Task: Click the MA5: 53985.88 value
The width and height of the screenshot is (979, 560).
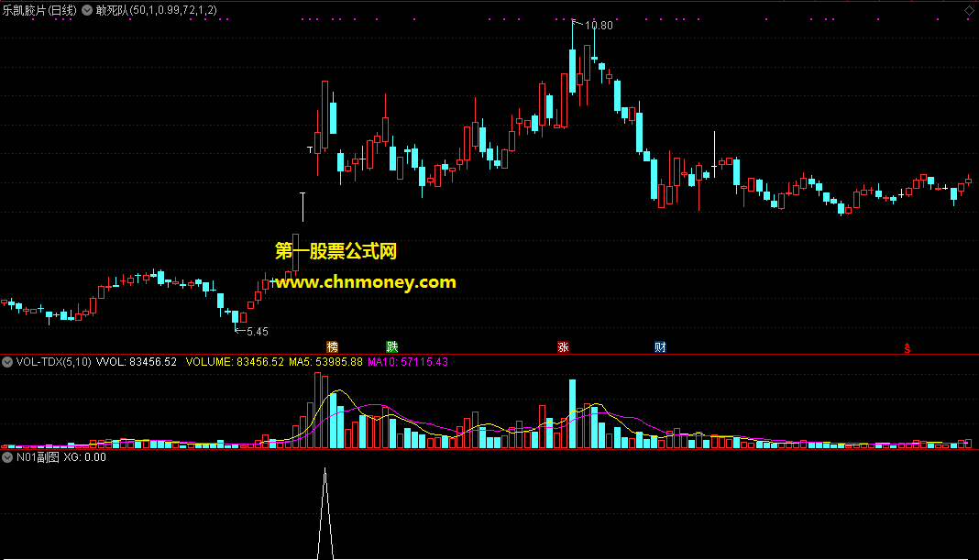Action: [x=325, y=361]
